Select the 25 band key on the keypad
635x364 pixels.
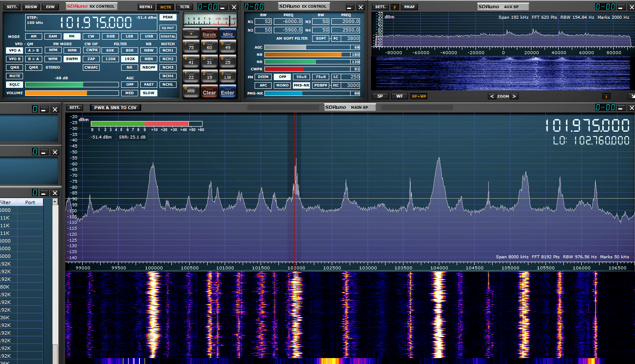click(228, 61)
